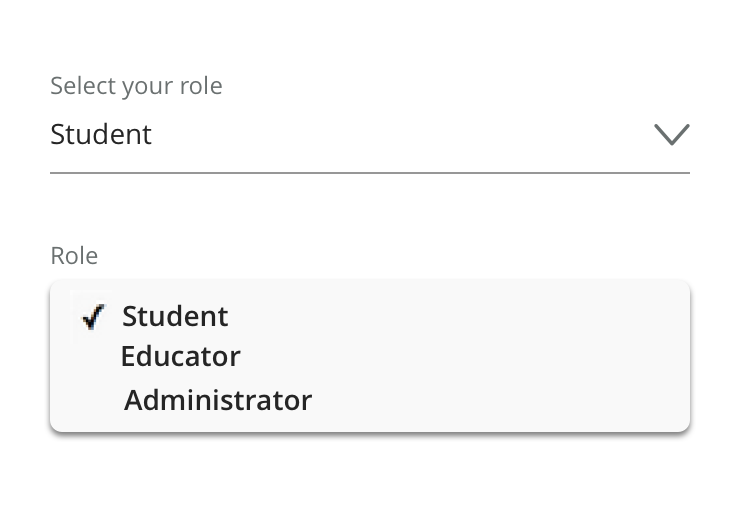Click the dropdown chevron arrow icon
The width and height of the screenshot is (740, 512).
671,134
